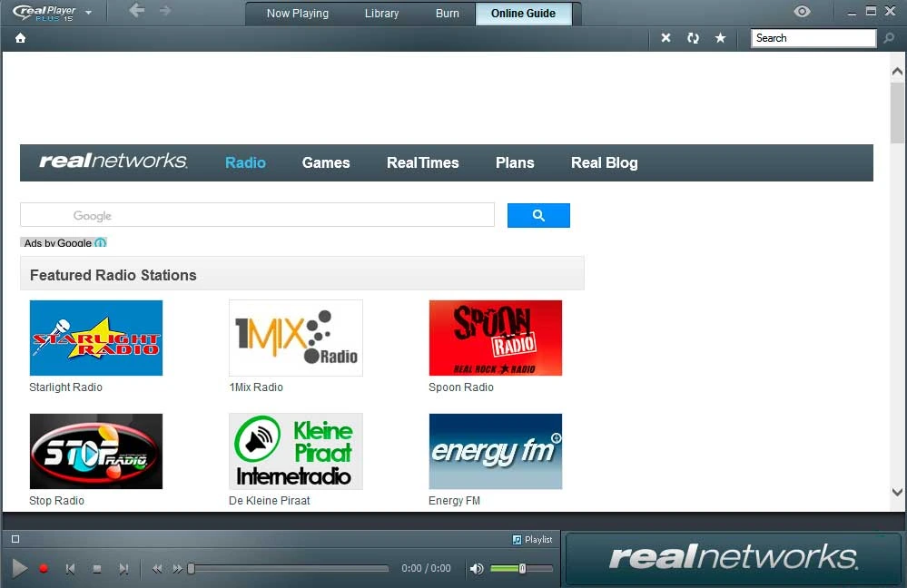907x588 pixels.
Task: Click the magnifier icon beside the Search box
Action: [x=889, y=38]
